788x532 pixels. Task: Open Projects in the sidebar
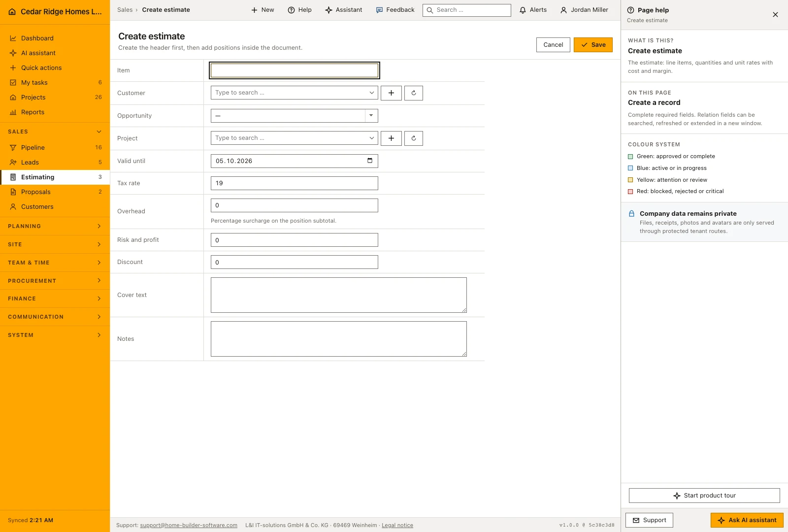[55, 98]
